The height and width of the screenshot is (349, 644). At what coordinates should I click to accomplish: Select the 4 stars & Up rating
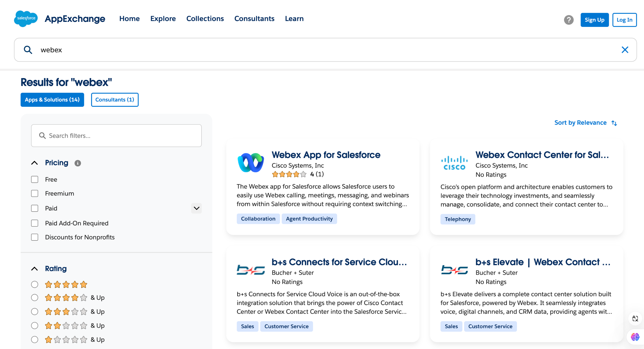click(x=35, y=297)
